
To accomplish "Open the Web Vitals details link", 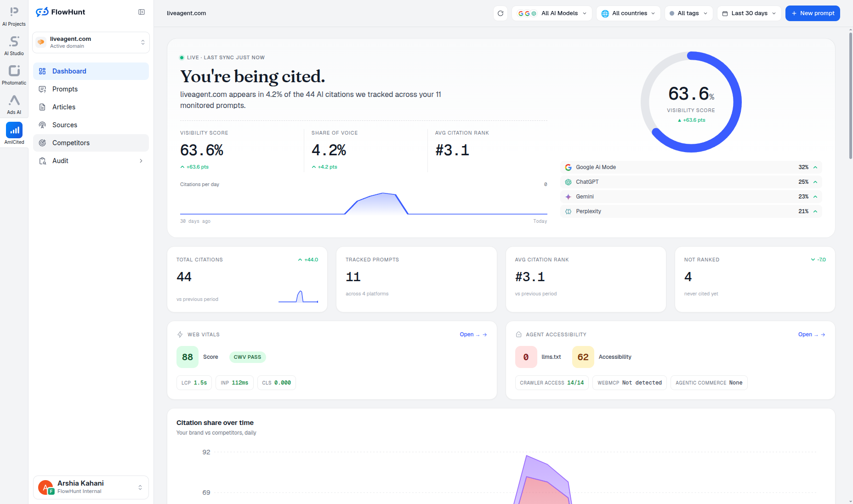I will pos(473,334).
